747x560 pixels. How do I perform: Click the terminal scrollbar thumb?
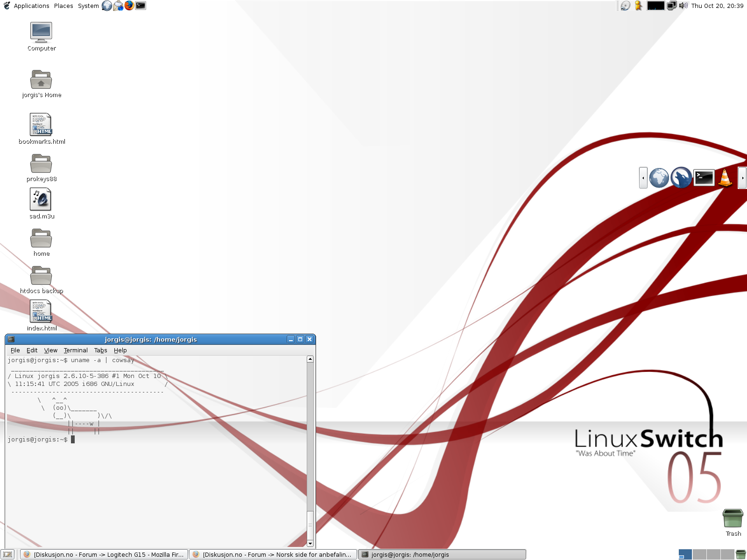pyautogui.click(x=310, y=525)
